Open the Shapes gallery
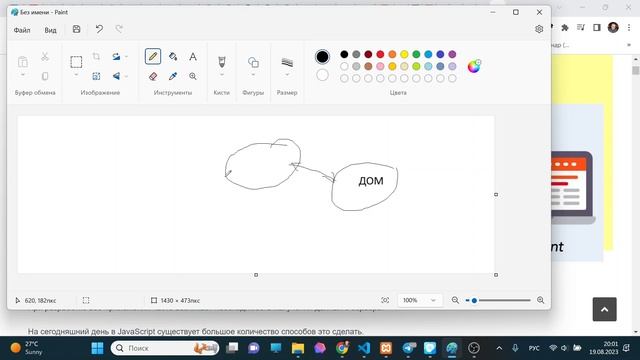640x360 pixels. (253, 62)
